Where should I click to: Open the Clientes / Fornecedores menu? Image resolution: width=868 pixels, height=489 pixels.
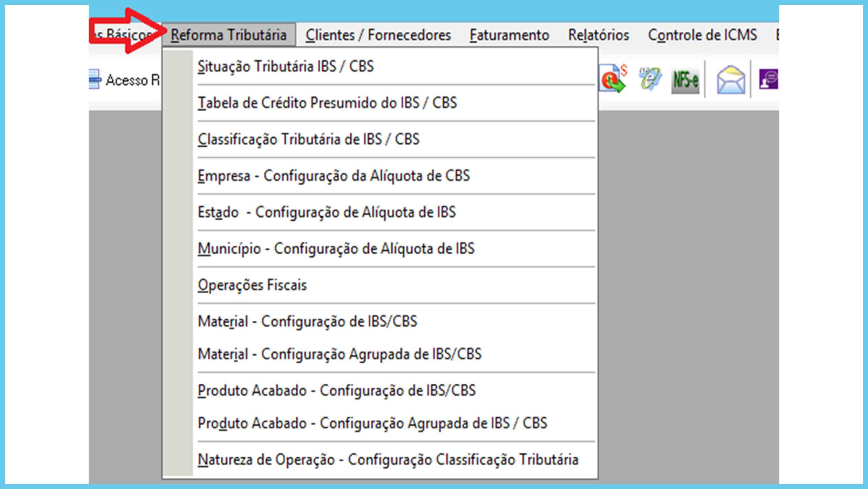click(378, 35)
